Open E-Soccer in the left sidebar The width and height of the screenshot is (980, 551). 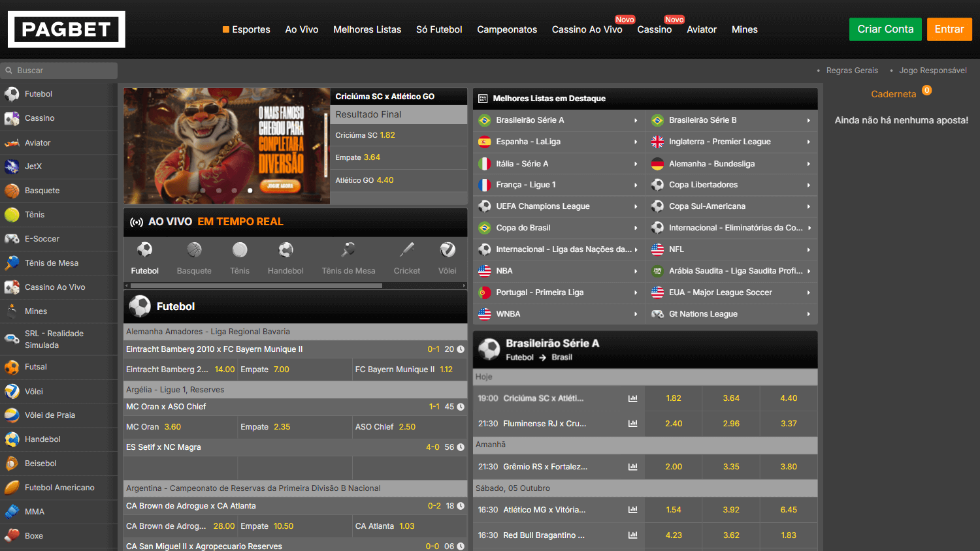pyautogui.click(x=59, y=239)
